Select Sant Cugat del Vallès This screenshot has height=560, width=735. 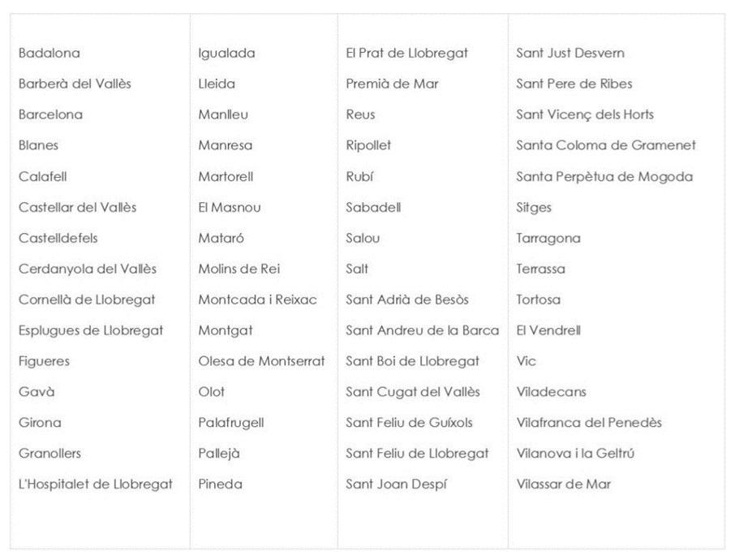[x=413, y=392]
